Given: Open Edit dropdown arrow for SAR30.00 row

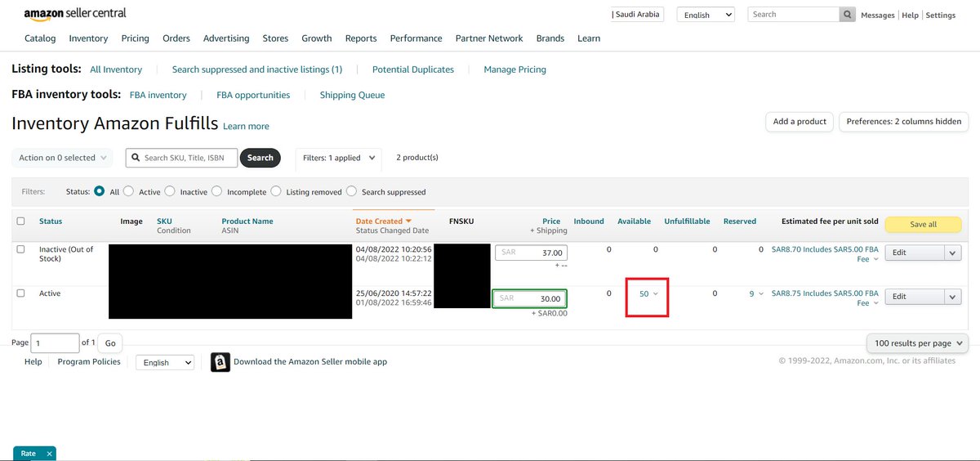Looking at the screenshot, I should pos(952,297).
